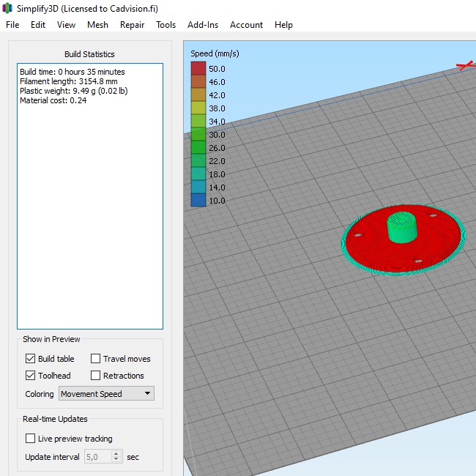Viewport: 476px width, 476px height.
Task: Click the yellow 38.0 speed legend swatch
Action: (198, 108)
